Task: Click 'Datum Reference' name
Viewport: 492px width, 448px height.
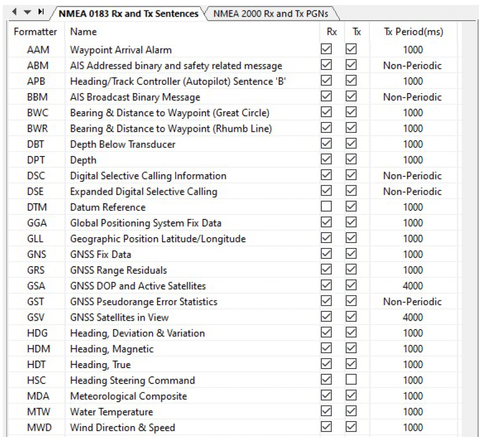Action: pyautogui.click(x=108, y=207)
